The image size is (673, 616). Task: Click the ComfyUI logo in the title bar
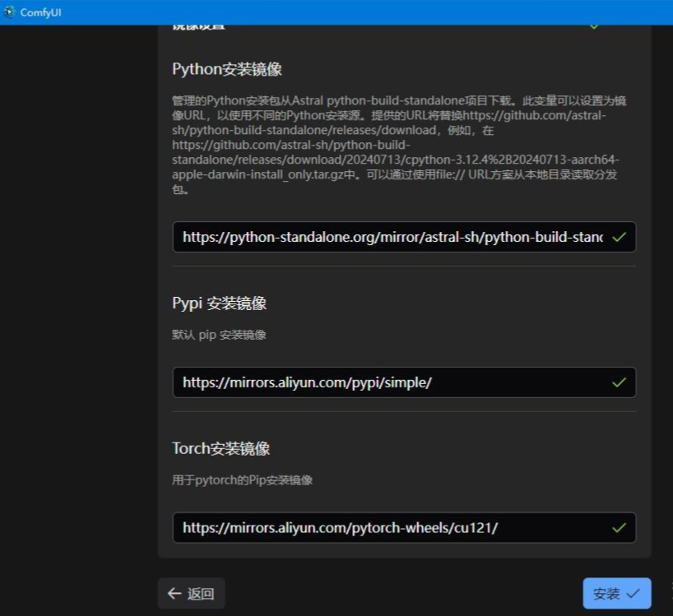click(8, 12)
